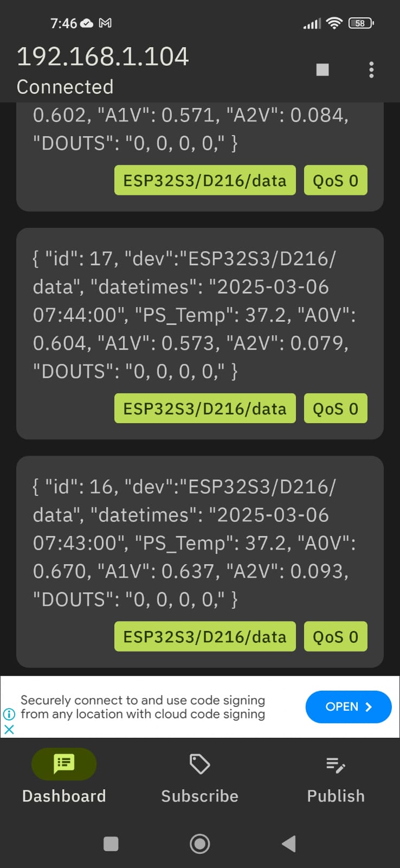Tap the Android back triangle button

click(x=289, y=844)
